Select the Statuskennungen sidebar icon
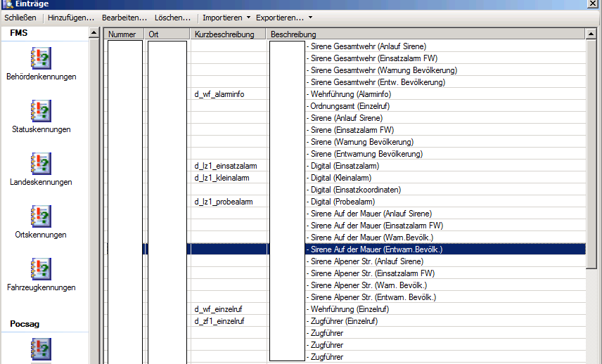Viewport: 602px width, 364px height. point(41,110)
